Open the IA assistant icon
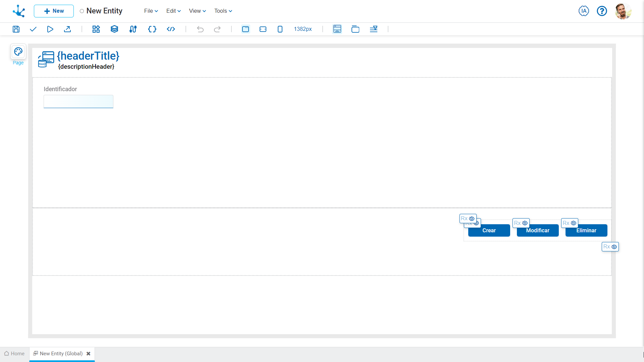The height and width of the screenshot is (362, 644). (x=584, y=11)
